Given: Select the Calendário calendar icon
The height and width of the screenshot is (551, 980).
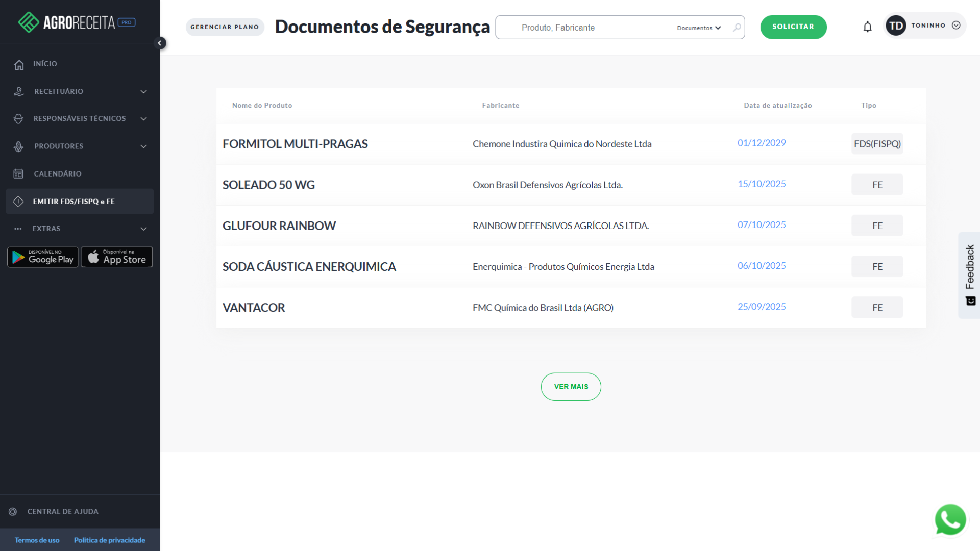Looking at the screenshot, I should coord(18,173).
